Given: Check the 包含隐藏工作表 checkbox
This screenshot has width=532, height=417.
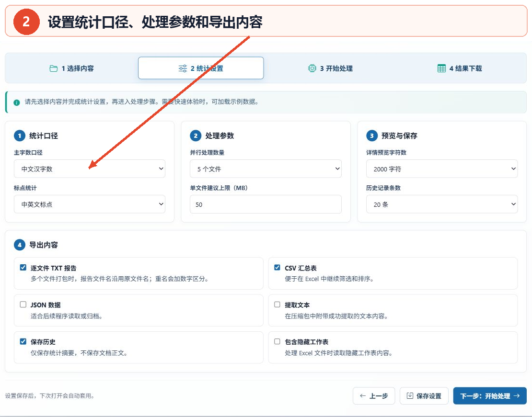Looking at the screenshot, I should coord(277,341).
